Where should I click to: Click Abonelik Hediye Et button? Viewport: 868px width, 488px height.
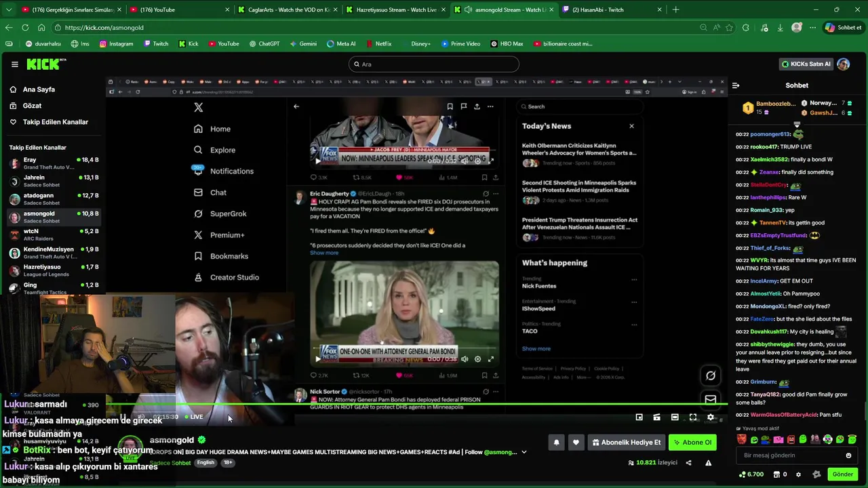[x=626, y=443]
